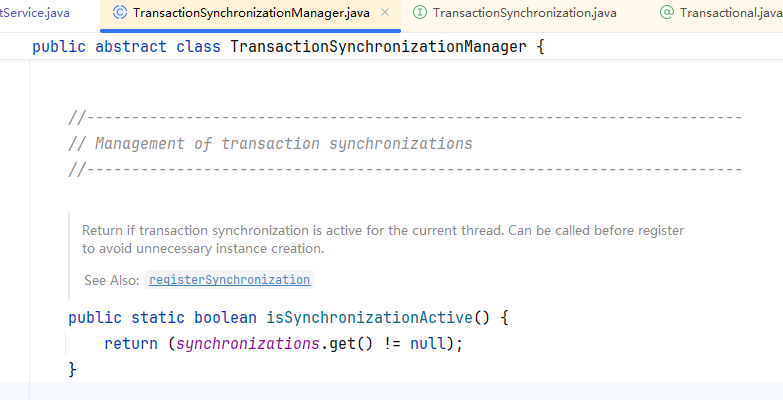Click the isSynchronizationActive method name
The height and width of the screenshot is (400, 783).
click(370, 318)
